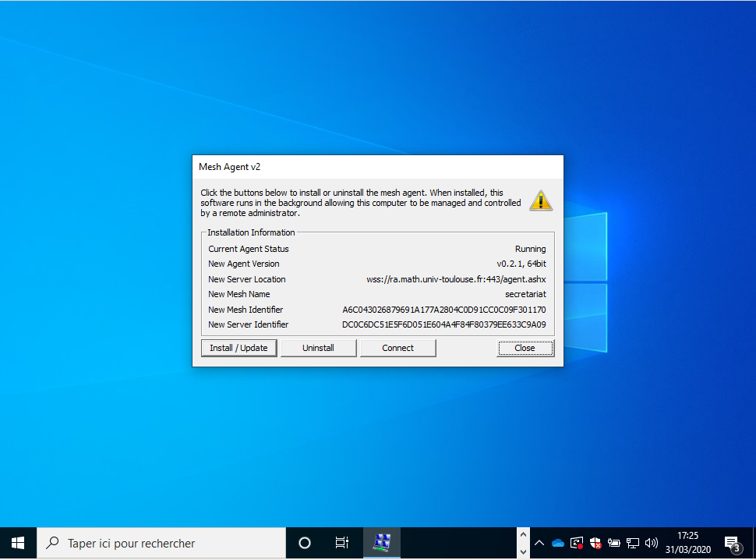Click the search magnifier icon in taskbar
Viewport: 756px width, 560px height.
tap(52, 543)
